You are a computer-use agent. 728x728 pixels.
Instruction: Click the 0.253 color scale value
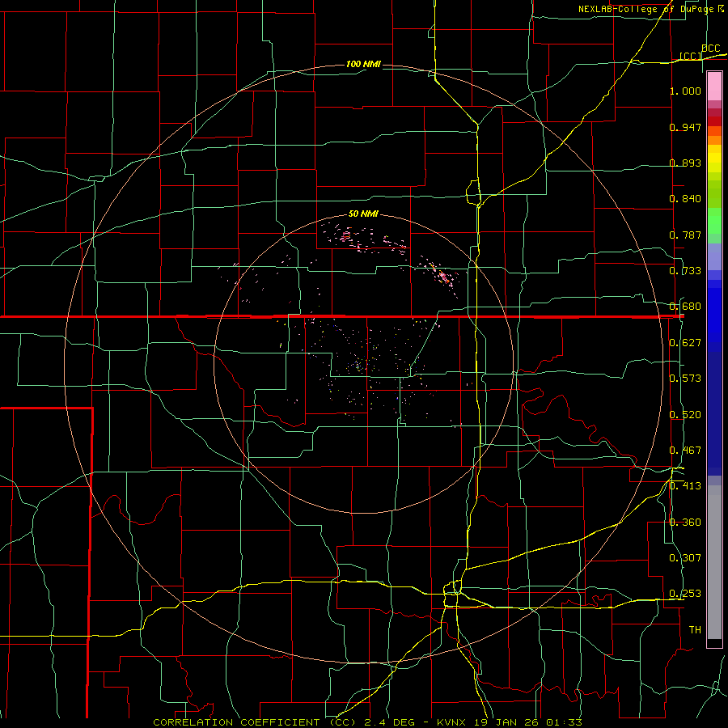(685, 594)
